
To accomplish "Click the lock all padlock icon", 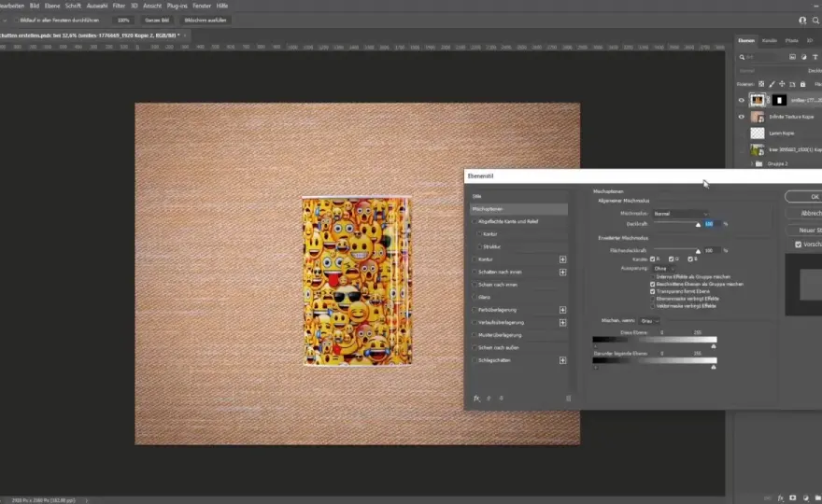I will tap(802, 84).
